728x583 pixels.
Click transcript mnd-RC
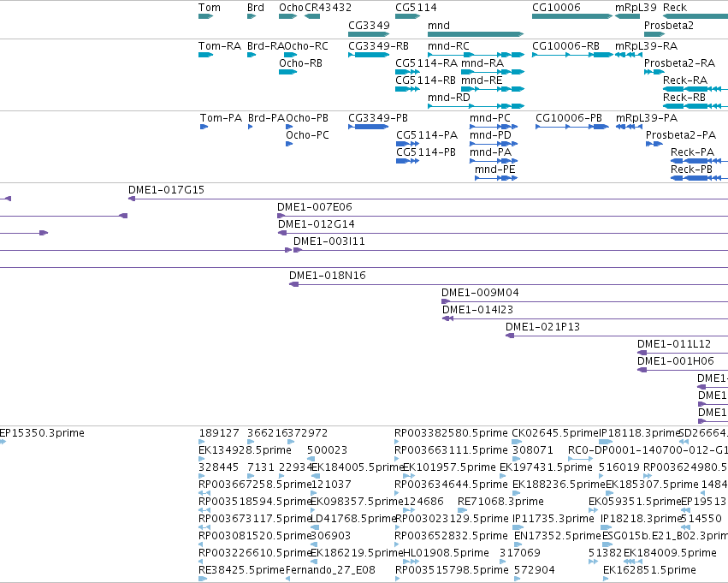coord(476,55)
